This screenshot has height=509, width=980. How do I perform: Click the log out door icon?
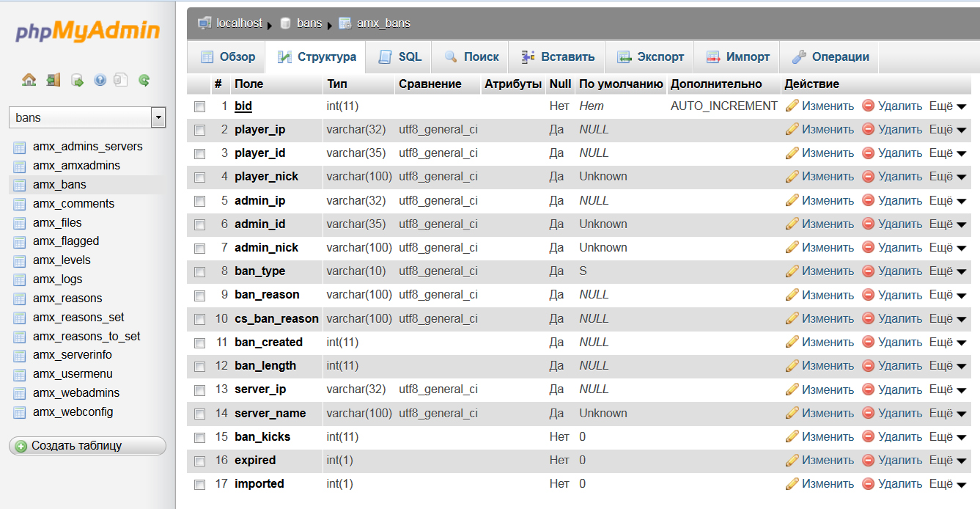pos(53,80)
